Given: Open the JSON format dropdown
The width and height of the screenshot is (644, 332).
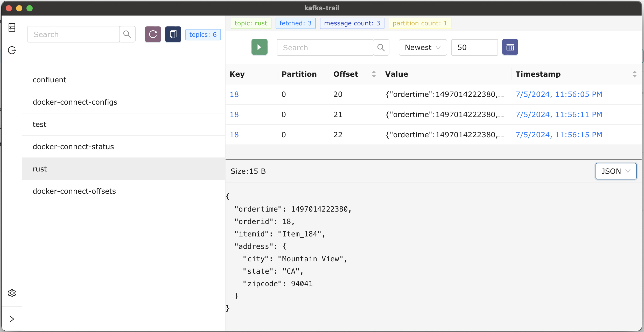Looking at the screenshot, I should pos(616,171).
